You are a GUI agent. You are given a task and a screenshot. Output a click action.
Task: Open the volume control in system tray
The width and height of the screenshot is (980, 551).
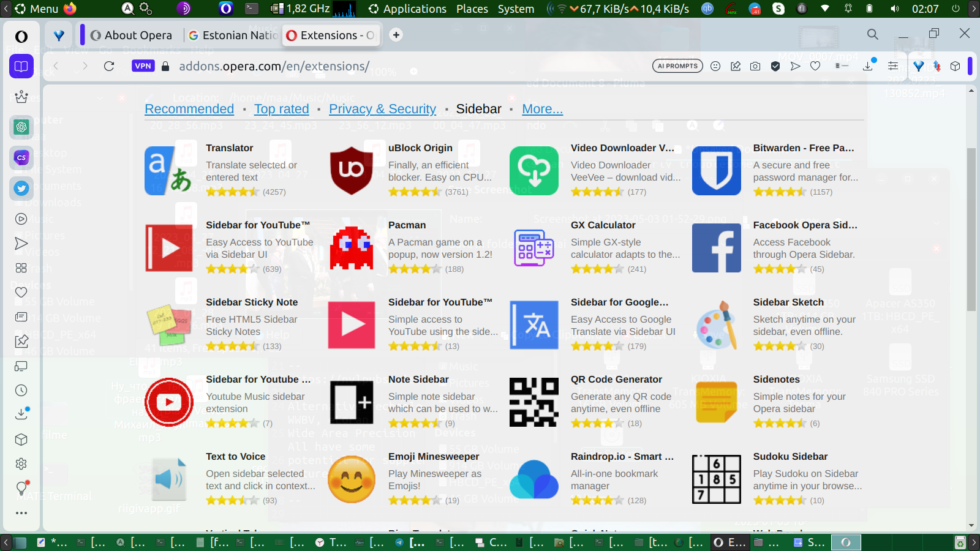pyautogui.click(x=895, y=9)
